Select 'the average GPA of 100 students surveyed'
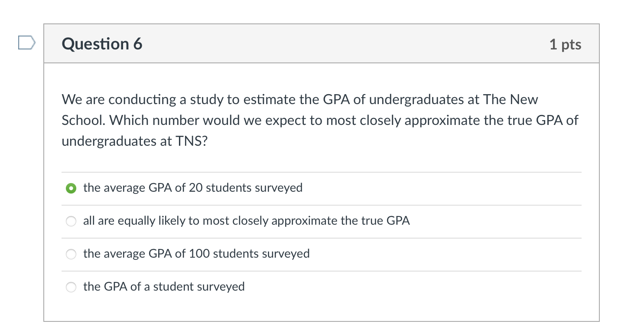 pyautogui.click(x=196, y=254)
